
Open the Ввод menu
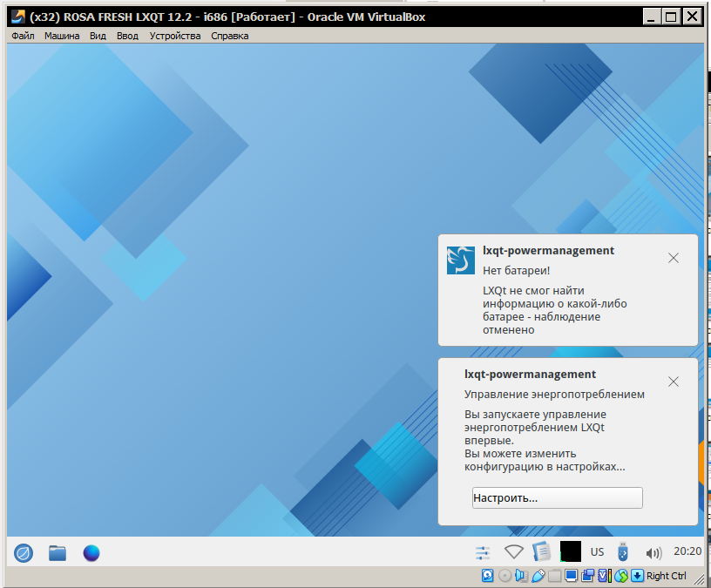point(127,36)
